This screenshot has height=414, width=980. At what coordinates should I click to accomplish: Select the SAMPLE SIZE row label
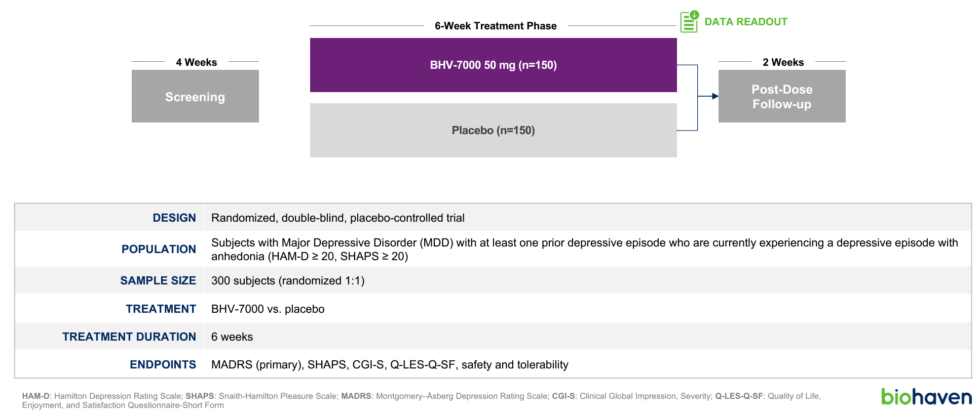tap(158, 281)
